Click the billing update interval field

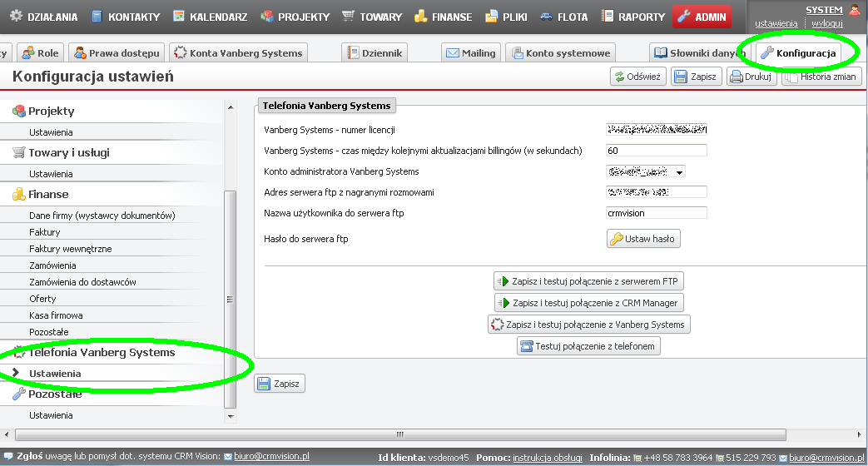pos(656,151)
